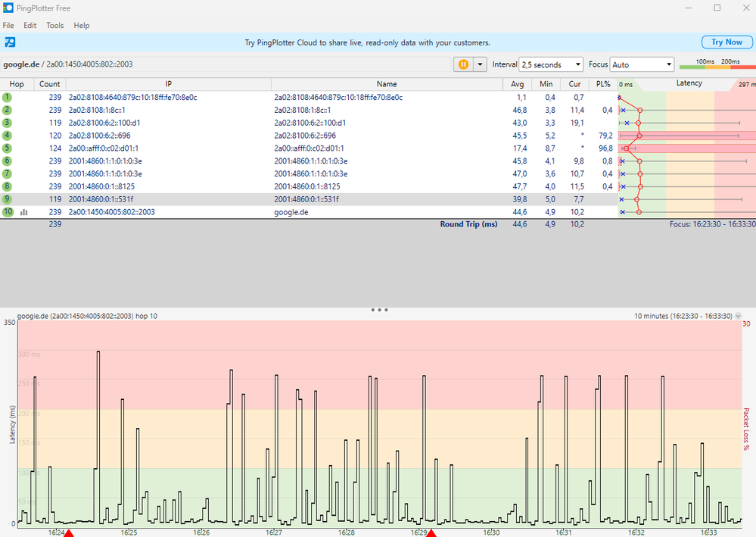Open the Interval 2,5 seconds dropdown

coord(551,64)
